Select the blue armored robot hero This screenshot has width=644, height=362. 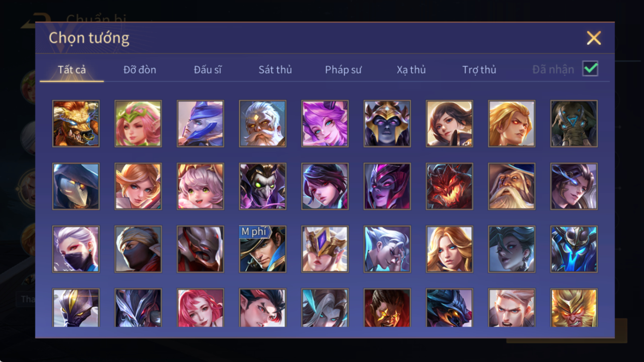coord(574,249)
